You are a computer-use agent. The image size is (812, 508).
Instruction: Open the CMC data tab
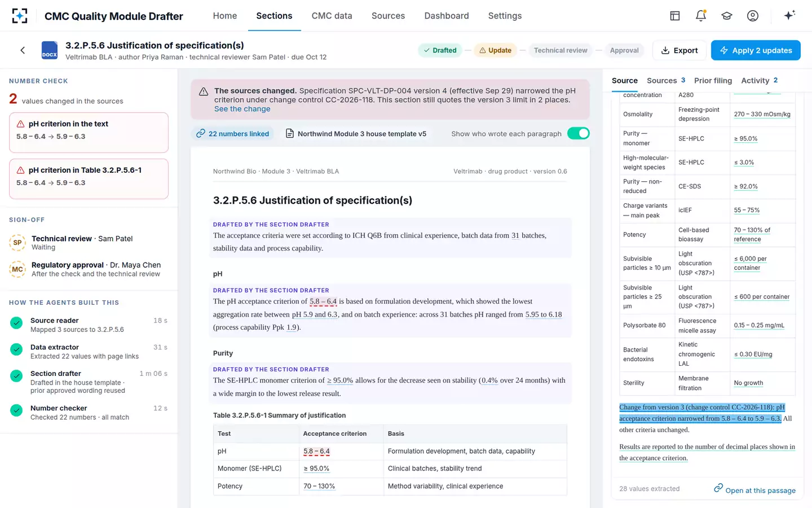click(x=332, y=16)
